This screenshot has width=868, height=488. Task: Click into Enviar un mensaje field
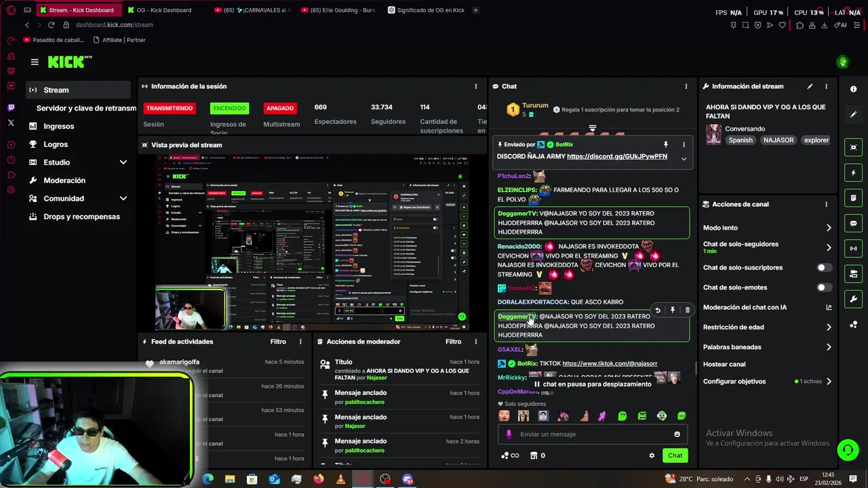pyautogui.click(x=593, y=434)
